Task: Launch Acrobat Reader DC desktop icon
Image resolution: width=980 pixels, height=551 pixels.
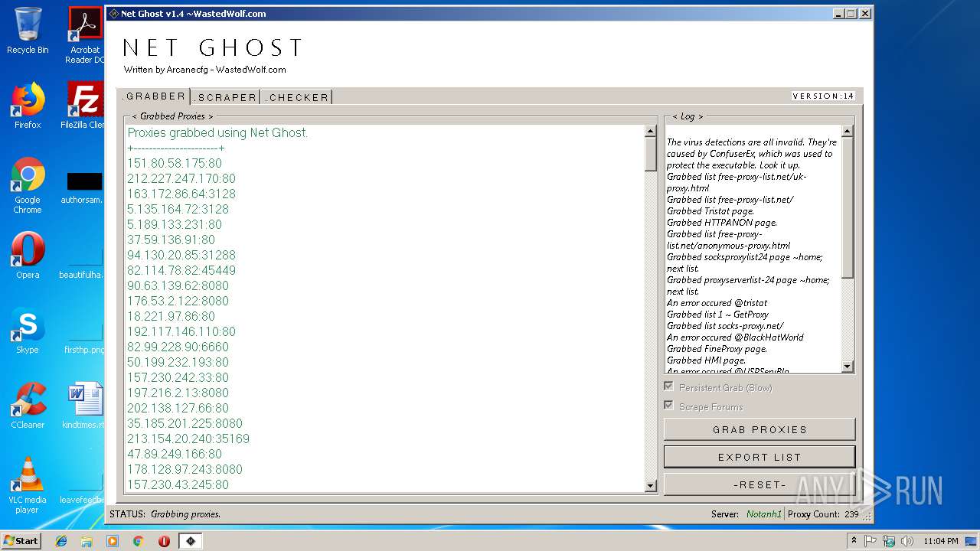Action: pos(85,35)
